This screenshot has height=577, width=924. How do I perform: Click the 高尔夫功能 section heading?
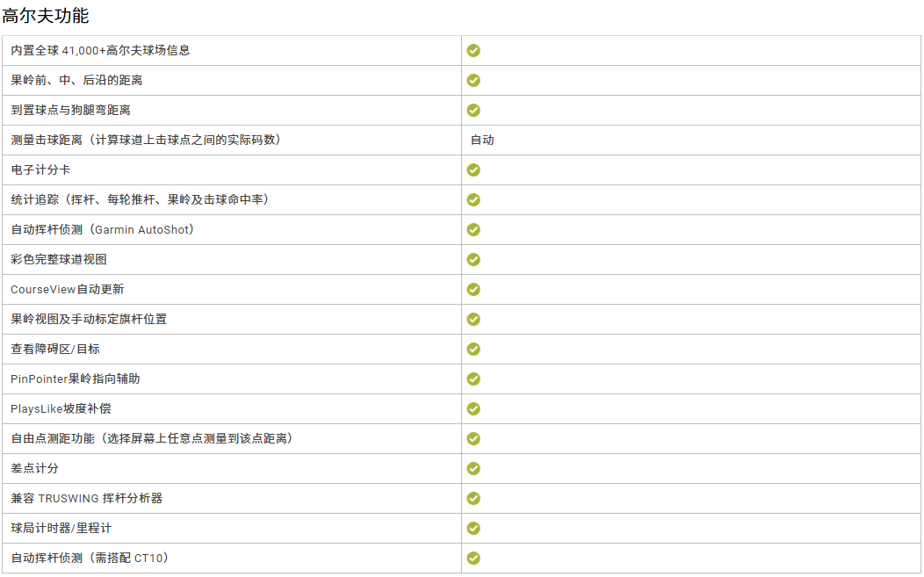[46, 16]
